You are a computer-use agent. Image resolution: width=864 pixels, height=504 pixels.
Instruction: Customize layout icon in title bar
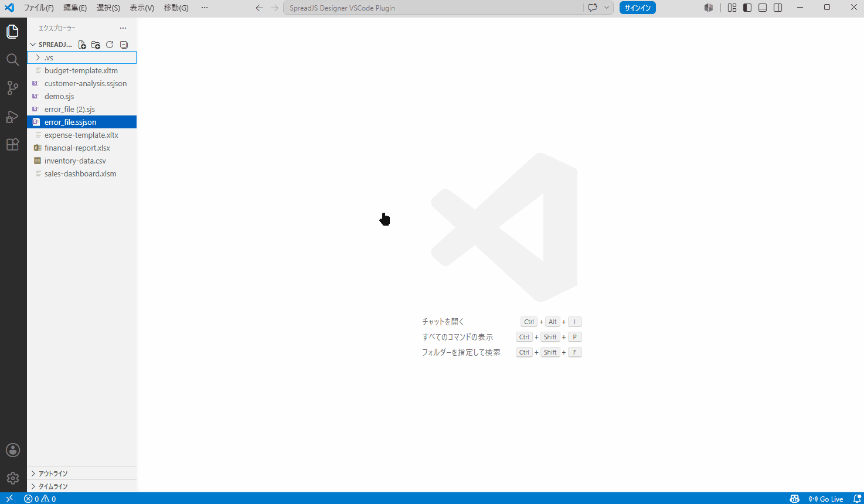(732, 8)
